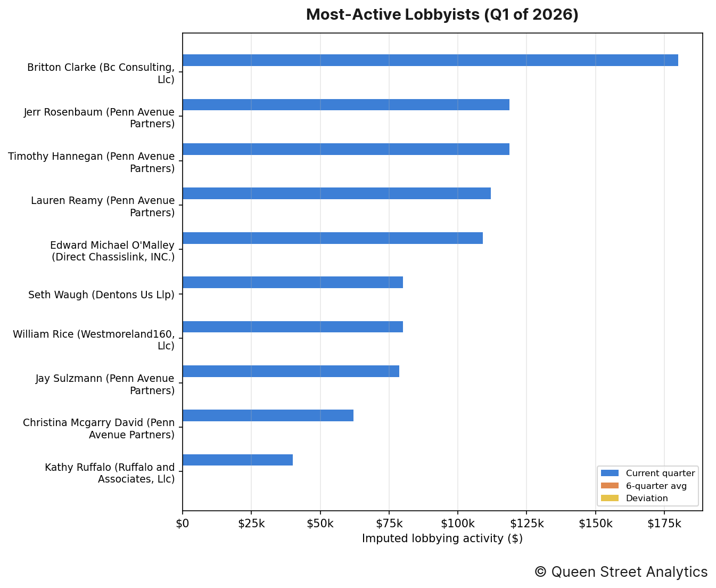Click the blue bar for William Rice
The image size is (716, 588).
293,326
